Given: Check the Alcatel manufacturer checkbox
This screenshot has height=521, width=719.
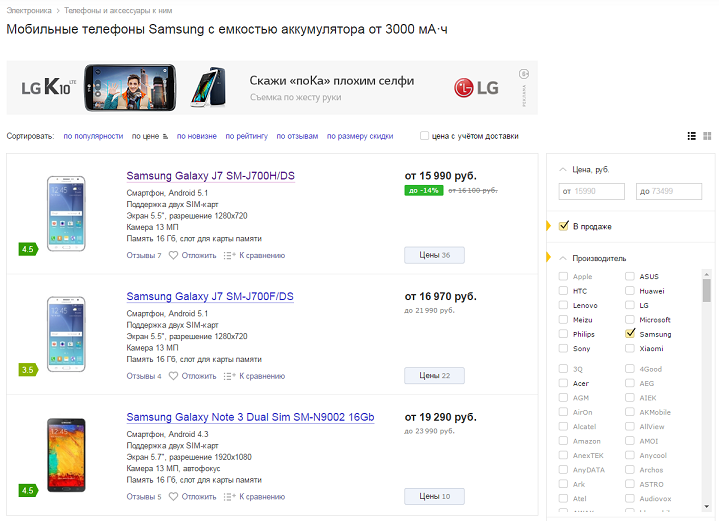Looking at the screenshot, I should coord(563,426).
